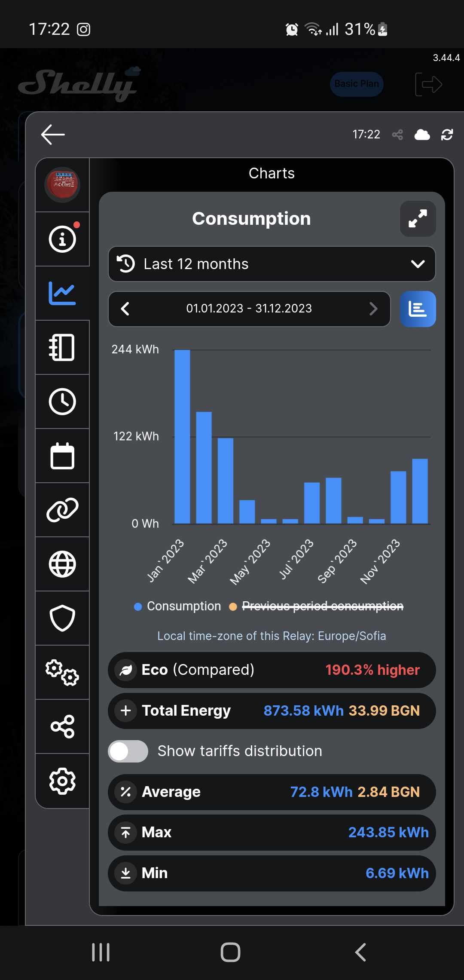Image resolution: width=464 pixels, height=980 pixels.
Task: Toggle Show tariffs distribution switch
Action: (128, 751)
